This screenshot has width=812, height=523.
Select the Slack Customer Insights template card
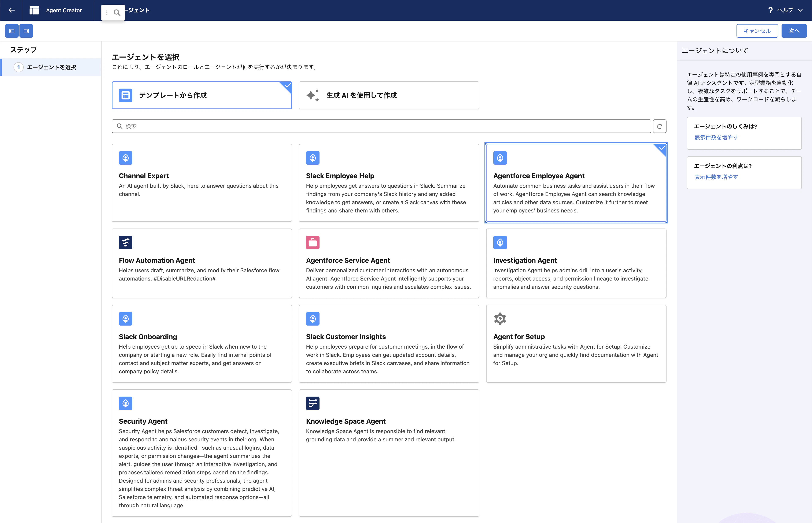389,344
